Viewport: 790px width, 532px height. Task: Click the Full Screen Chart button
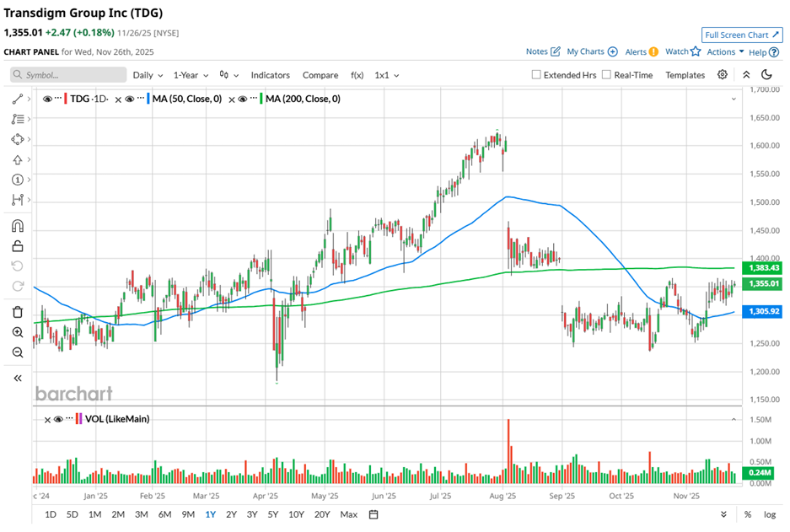click(741, 35)
